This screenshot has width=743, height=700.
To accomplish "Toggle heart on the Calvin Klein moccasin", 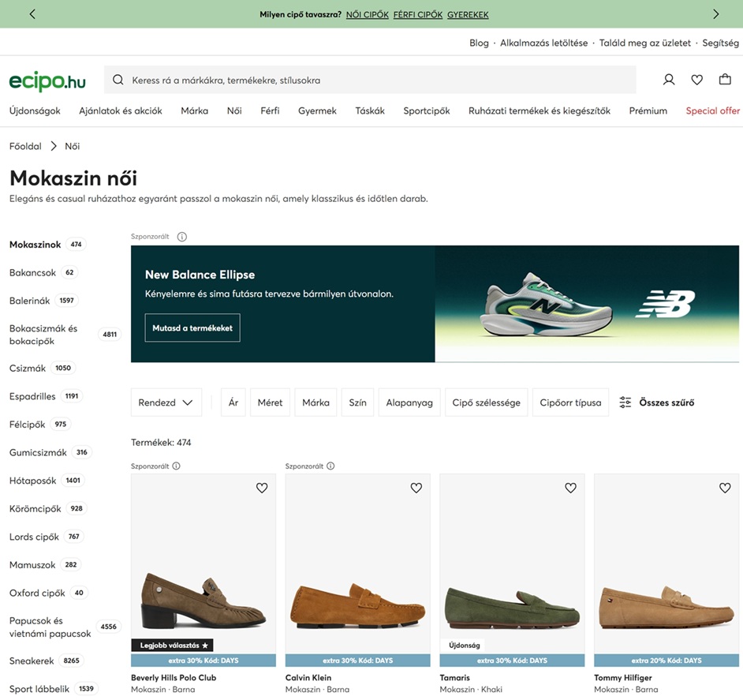I will tap(416, 489).
